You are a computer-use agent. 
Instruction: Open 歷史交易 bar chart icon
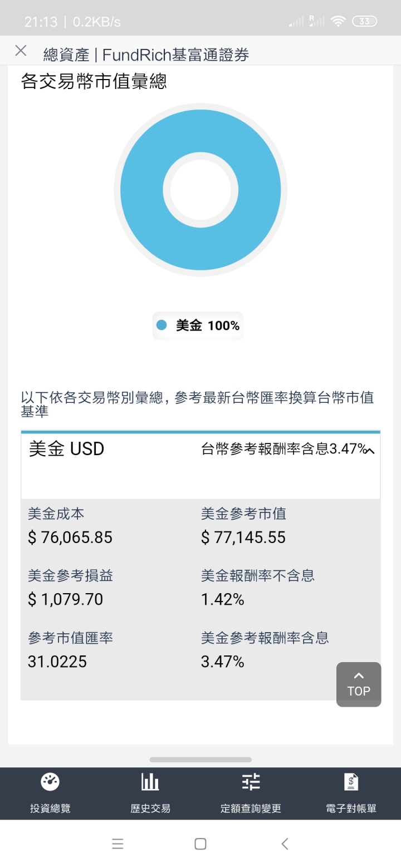[150, 782]
